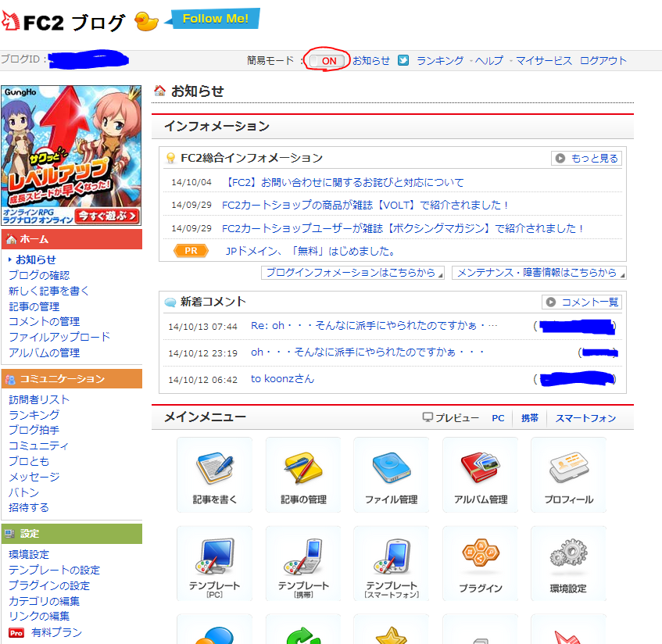Click the gold star icon in bottom row

[x=392, y=635]
